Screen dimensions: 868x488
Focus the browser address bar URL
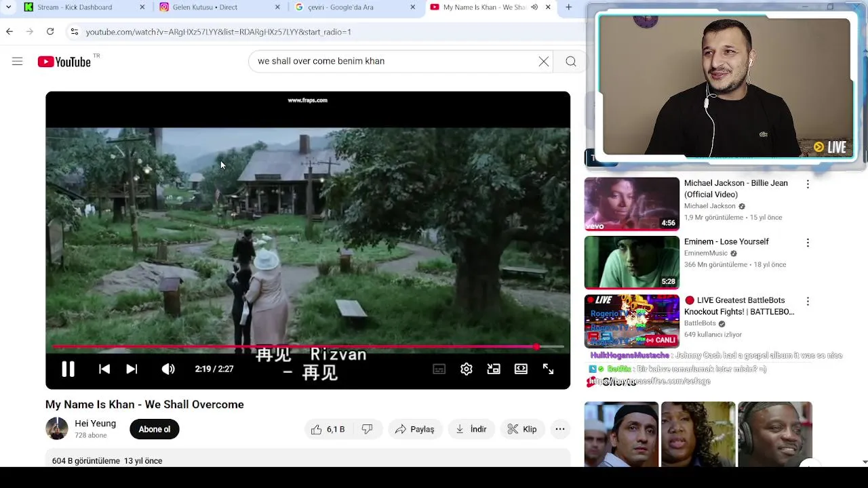[x=218, y=32]
